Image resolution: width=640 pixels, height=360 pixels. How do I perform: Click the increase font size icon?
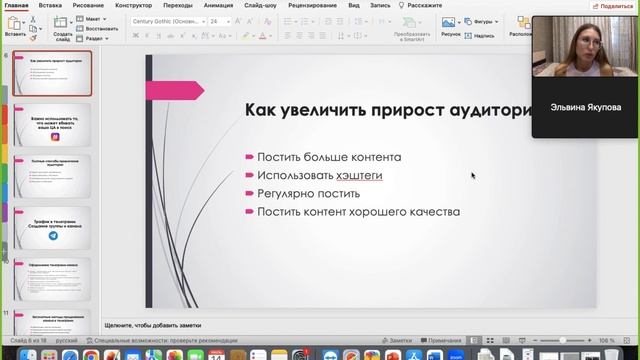click(238, 21)
